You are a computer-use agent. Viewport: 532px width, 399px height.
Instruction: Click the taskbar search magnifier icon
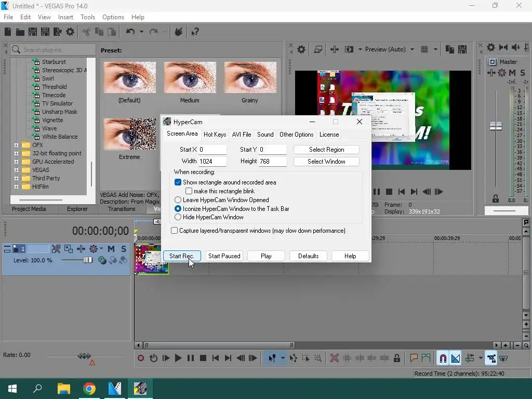click(x=37, y=388)
